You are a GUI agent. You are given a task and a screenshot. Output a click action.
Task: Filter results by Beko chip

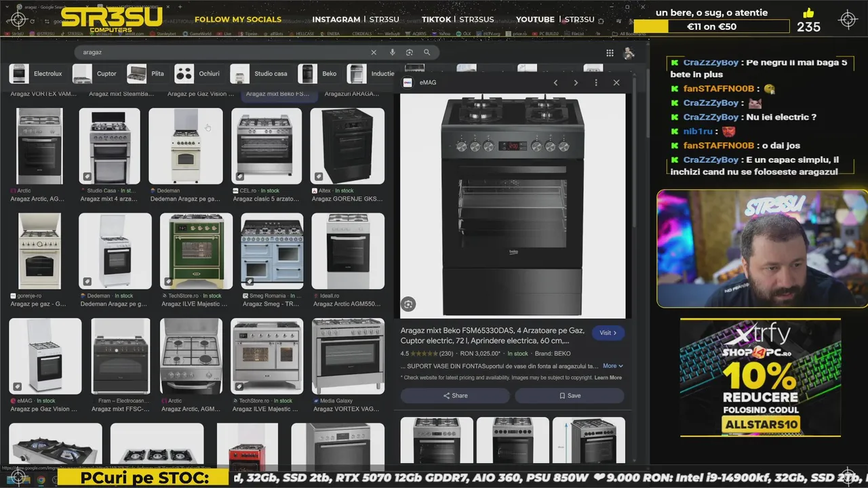click(x=319, y=74)
